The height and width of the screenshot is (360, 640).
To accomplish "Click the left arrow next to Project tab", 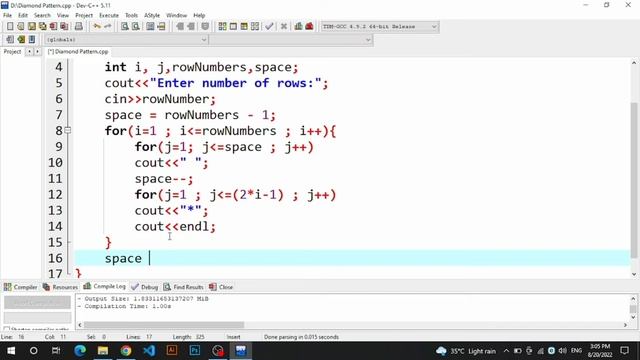I will (x=29, y=52).
